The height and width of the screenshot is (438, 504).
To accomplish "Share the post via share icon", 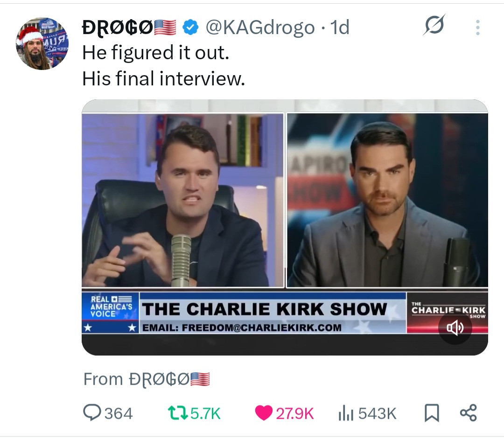I will (x=469, y=413).
